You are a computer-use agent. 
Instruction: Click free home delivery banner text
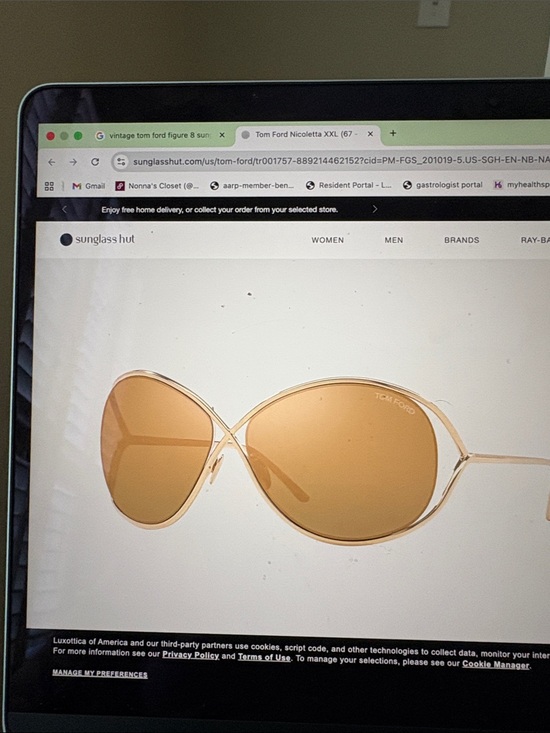pyautogui.click(x=220, y=209)
